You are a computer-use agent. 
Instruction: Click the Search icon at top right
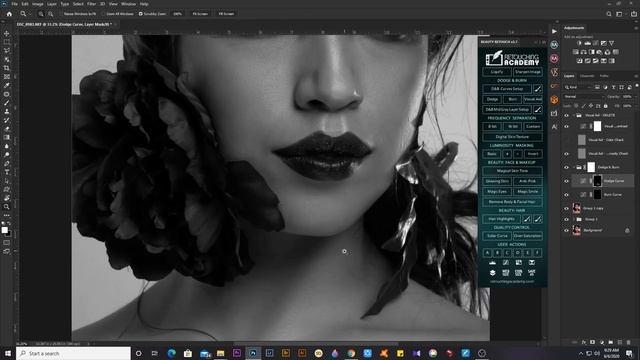click(609, 14)
